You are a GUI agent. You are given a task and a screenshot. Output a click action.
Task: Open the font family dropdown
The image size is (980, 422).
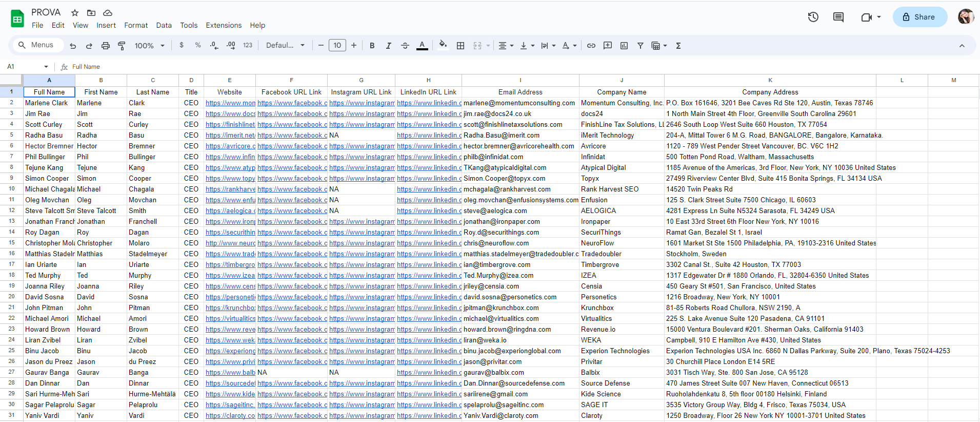point(285,45)
